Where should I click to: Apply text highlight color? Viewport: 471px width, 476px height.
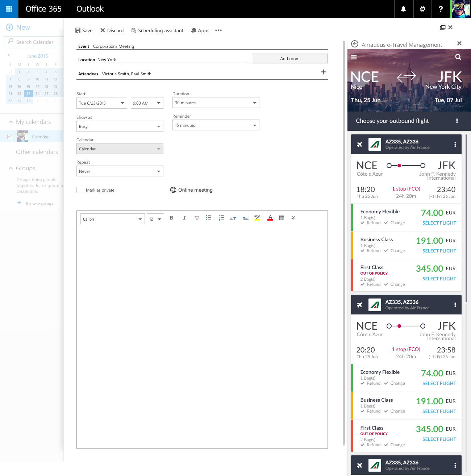point(257,218)
